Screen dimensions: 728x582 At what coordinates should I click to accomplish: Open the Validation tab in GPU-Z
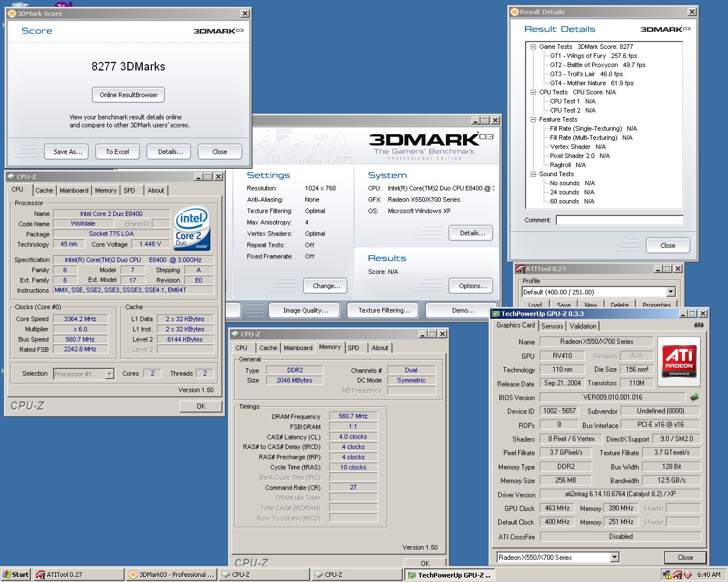click(x=583, y=326)
